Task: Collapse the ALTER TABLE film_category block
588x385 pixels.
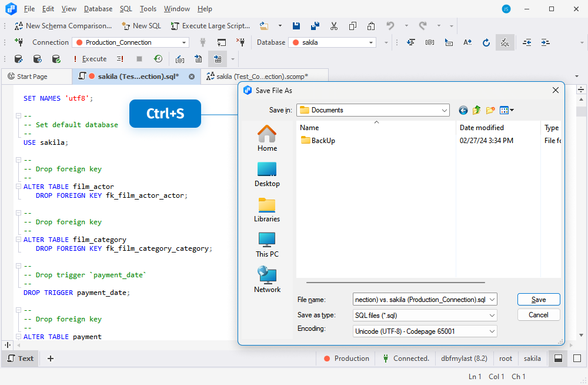Action: (18, 239)
